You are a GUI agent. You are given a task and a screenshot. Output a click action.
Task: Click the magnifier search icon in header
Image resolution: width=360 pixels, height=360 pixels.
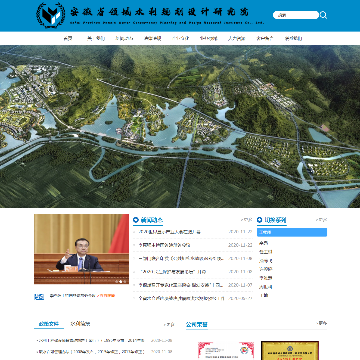point(323,15)
